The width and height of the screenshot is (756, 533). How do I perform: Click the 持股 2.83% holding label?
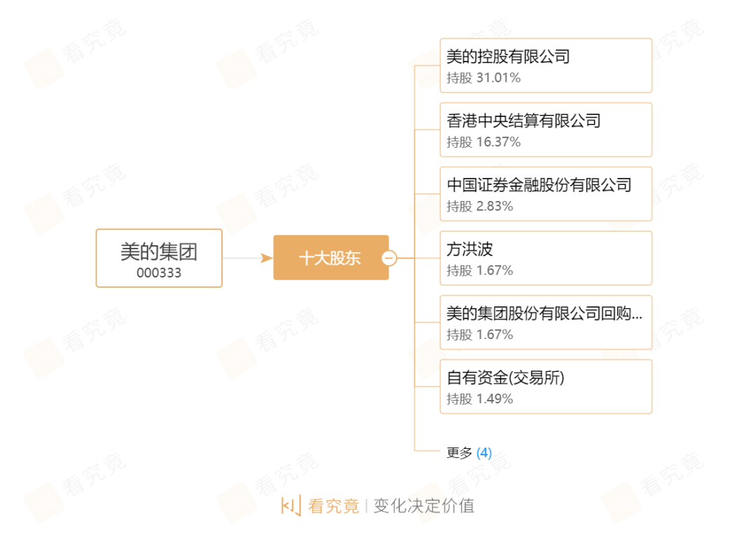(480, 207)
